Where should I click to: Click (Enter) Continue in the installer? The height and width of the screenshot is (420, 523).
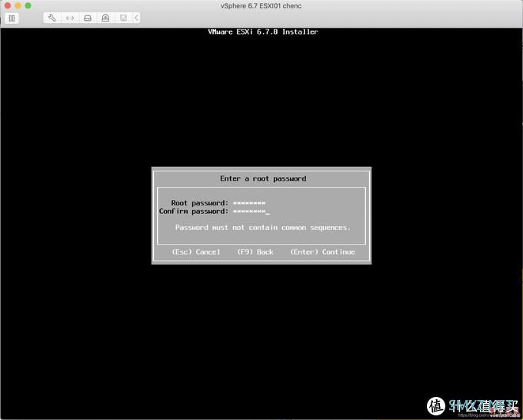coord(322,252)
